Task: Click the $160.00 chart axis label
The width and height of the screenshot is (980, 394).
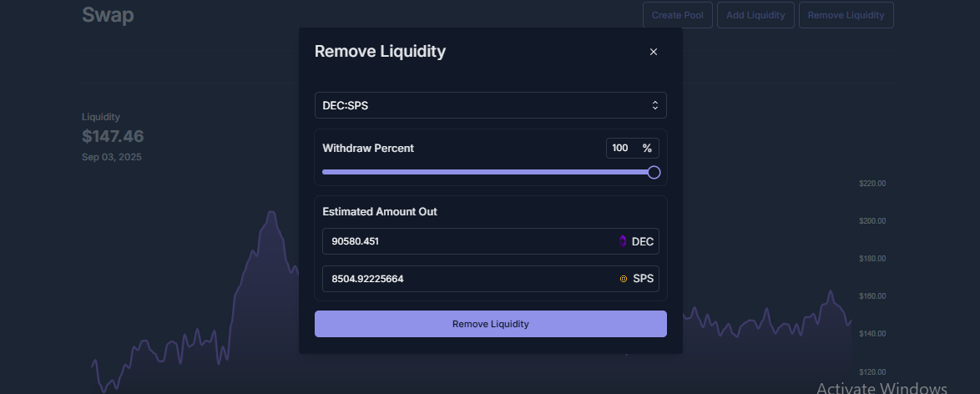Action: click(x=872, y=295)
